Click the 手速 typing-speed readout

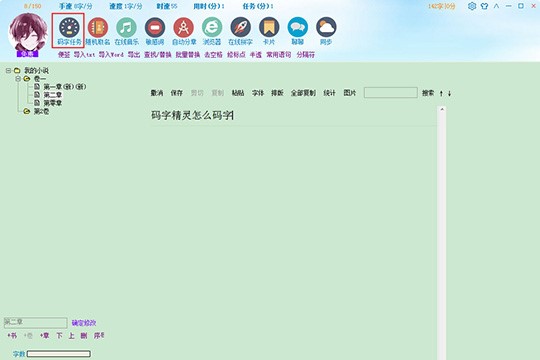click(x=76, y=6)
